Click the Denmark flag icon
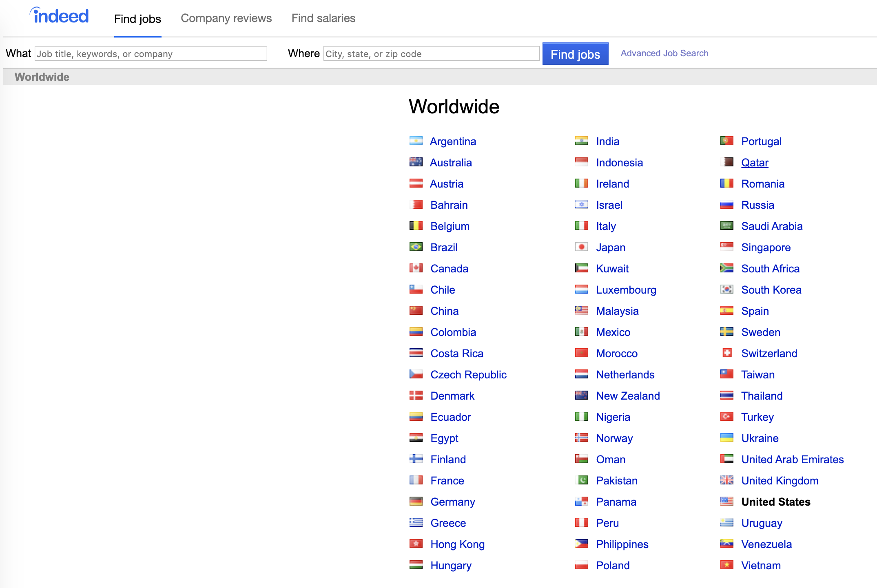877x588 pixels. coord(416,396)
